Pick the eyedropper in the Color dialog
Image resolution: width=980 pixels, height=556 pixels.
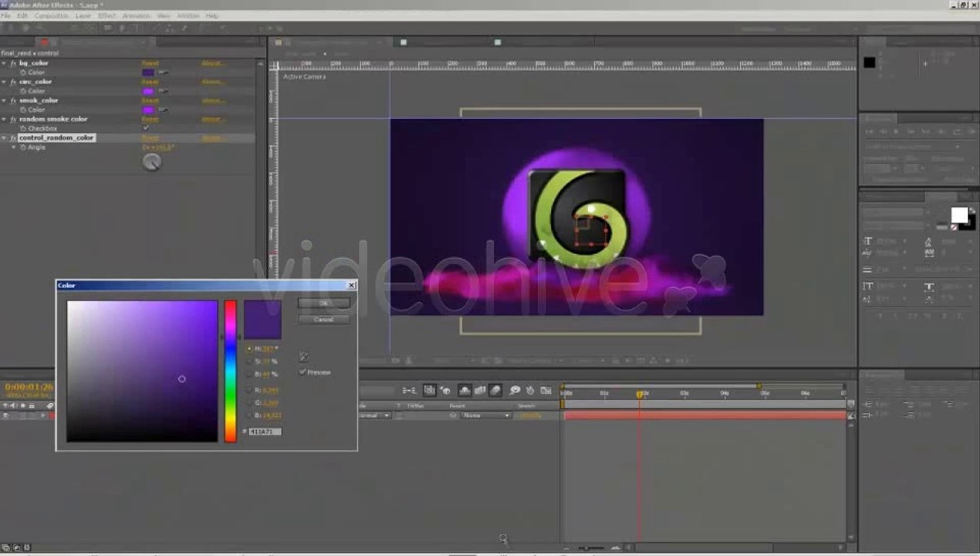(304, 357)
